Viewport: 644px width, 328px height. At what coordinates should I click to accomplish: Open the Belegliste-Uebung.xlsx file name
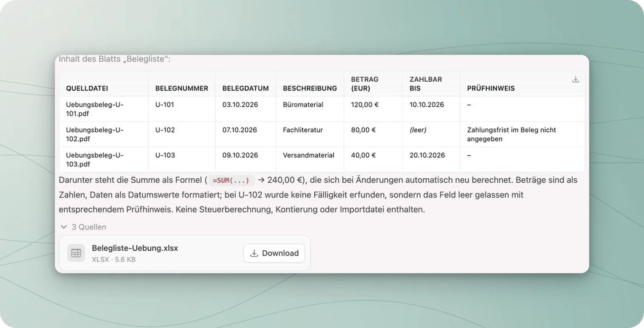pos(135,248)
